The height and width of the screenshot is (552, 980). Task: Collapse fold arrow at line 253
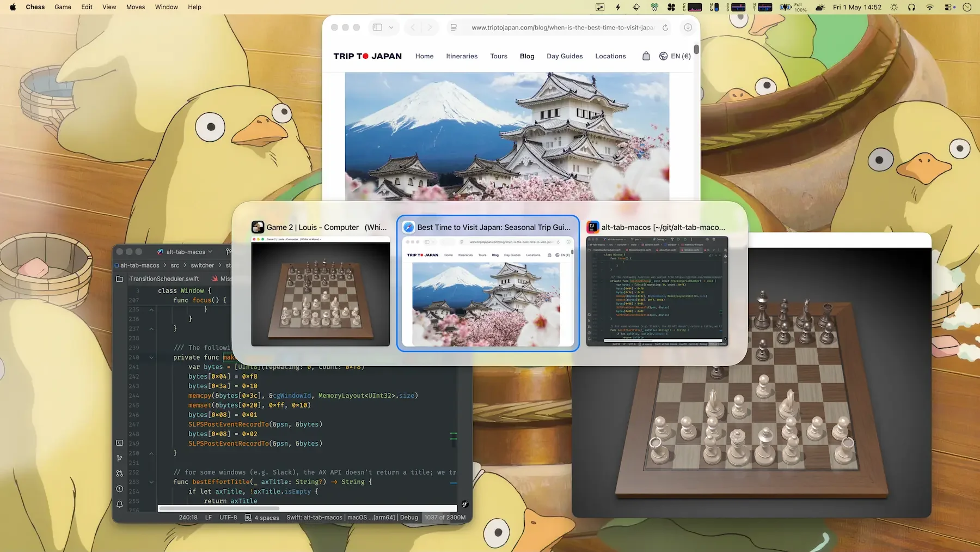(x=151, y=482)
